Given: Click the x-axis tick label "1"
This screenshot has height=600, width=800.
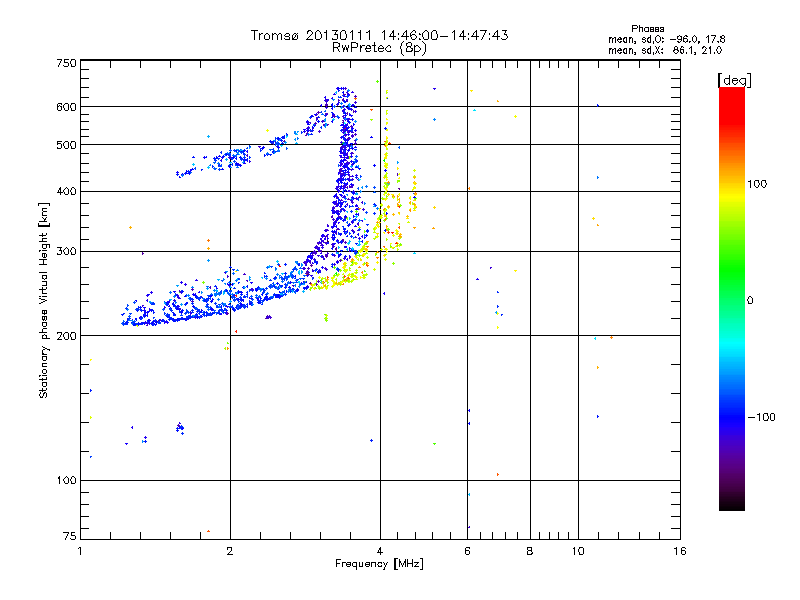Looking at the screenshot, I should click(80, 551).
